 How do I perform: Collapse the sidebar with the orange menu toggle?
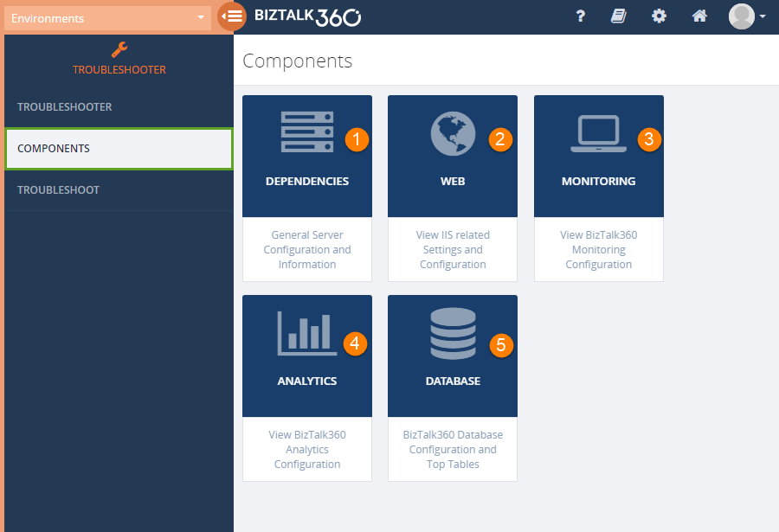pyautogui.click(x=231, y=16)
